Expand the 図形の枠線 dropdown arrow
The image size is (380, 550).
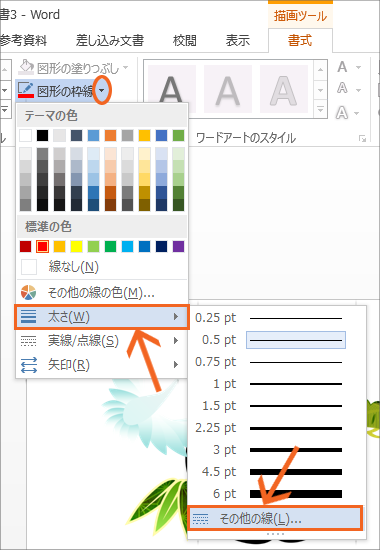pyautogui.click(x=102, y=90)
